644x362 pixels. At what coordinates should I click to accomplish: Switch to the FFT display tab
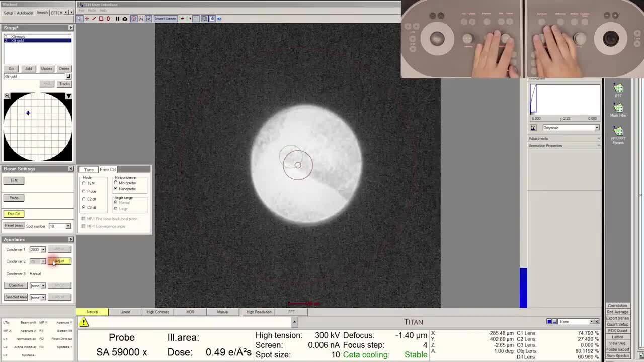291,312
